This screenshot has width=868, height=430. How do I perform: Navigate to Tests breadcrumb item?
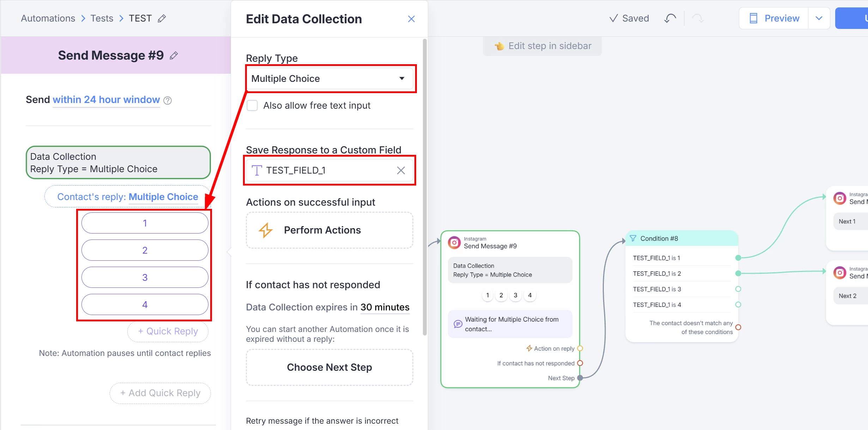[102, 18]
